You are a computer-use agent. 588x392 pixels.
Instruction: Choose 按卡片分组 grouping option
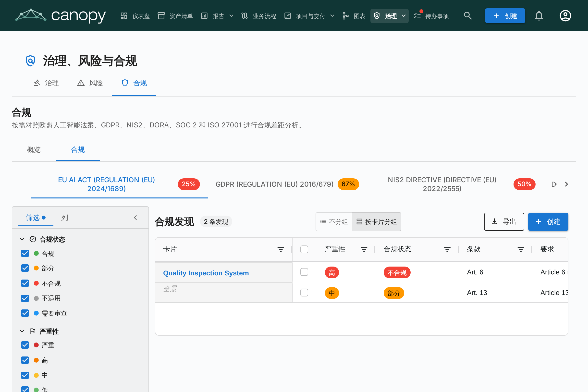(377, 221)
